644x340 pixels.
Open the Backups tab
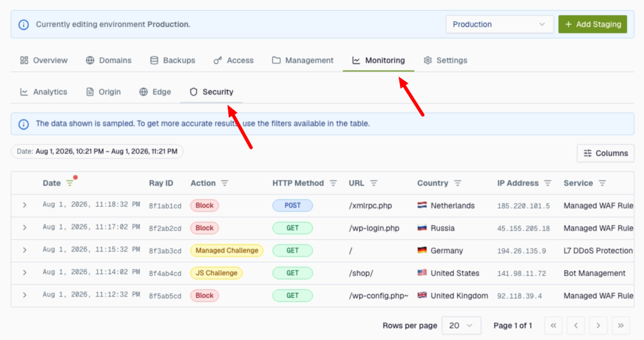pyautogui.click(x=172, y=60)
